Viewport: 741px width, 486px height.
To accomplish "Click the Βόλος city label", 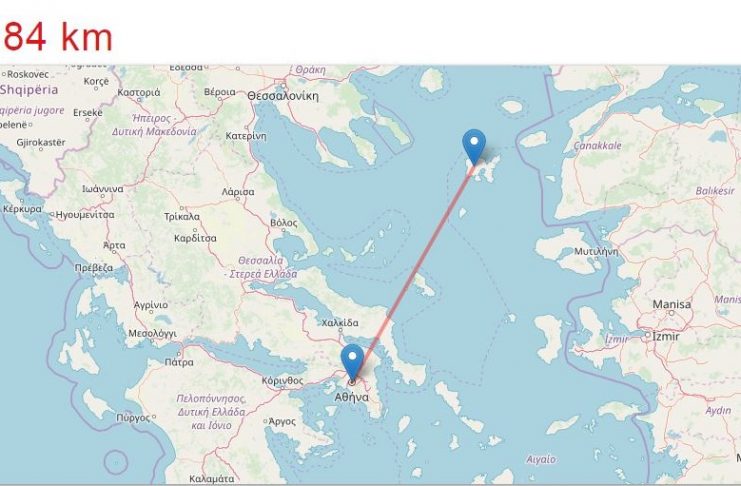I will [284, 223].
